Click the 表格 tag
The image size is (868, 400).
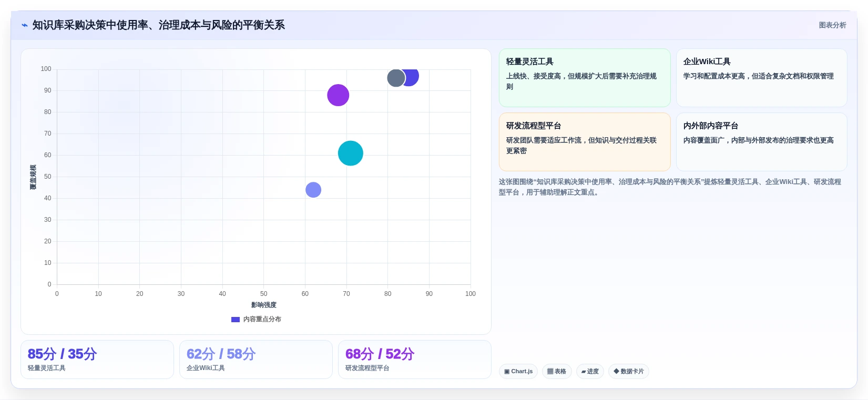557,372
